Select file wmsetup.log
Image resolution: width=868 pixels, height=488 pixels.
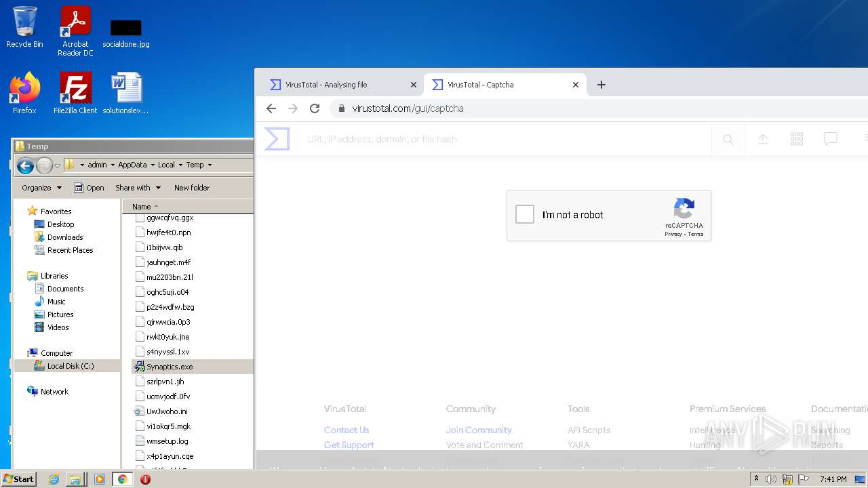[x=167, y=441]
